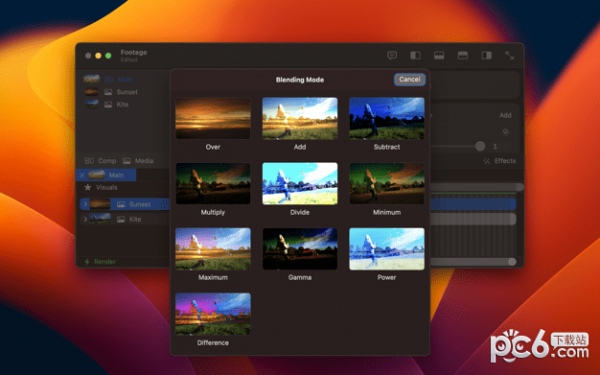Click the speech bubble feedback icon
This screenshot has width=600, height=375.
click(392, 55)
